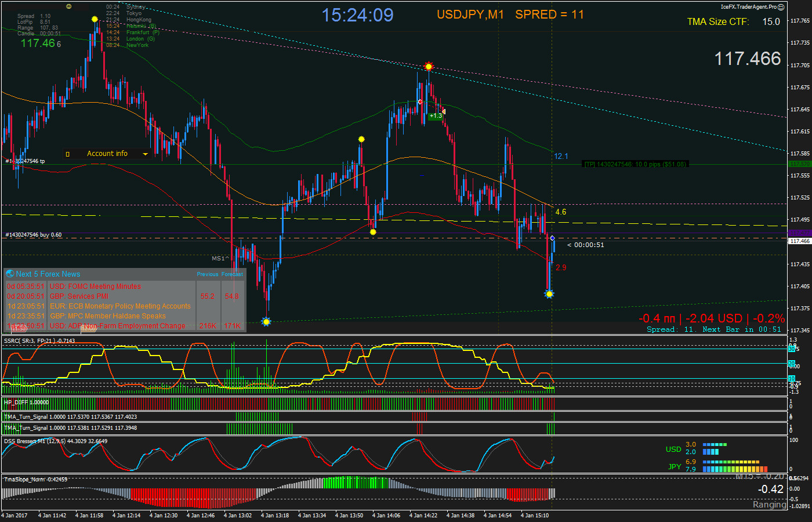The height and width of the screenshot is (522, 812).
Task: Select the #1430247546 tp line label
Action: pyautogui.click(x=25, y=161)
